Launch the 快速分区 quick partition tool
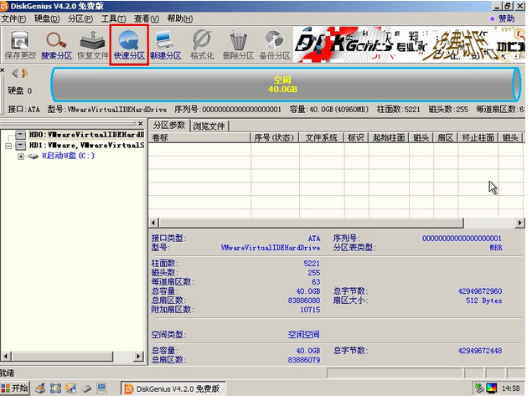532x396 pixels. tap(129, 45)
